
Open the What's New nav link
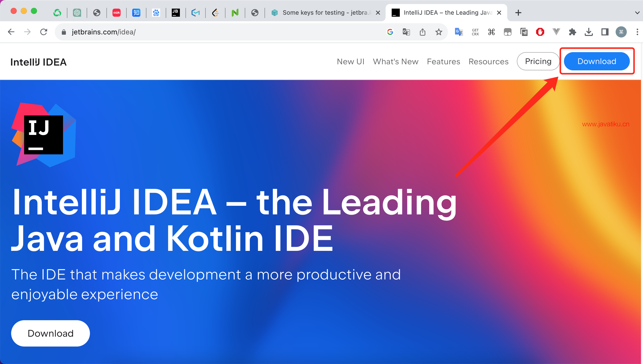pyautogui.click(x=395, y=62)
